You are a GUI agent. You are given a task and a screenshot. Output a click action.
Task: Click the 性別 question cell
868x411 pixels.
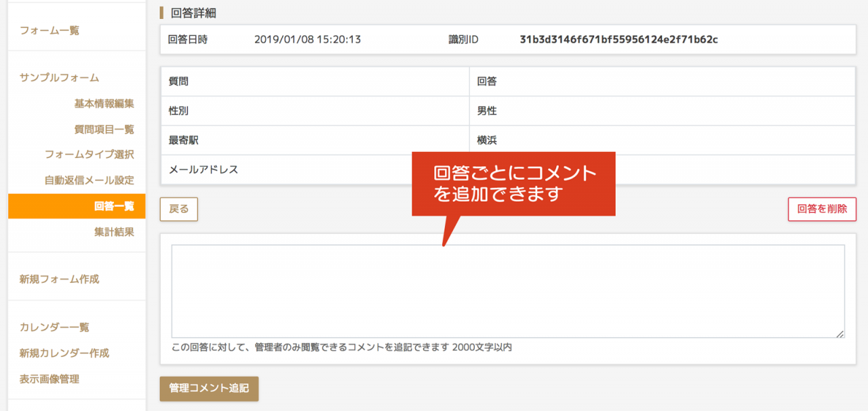click(315, 111)
